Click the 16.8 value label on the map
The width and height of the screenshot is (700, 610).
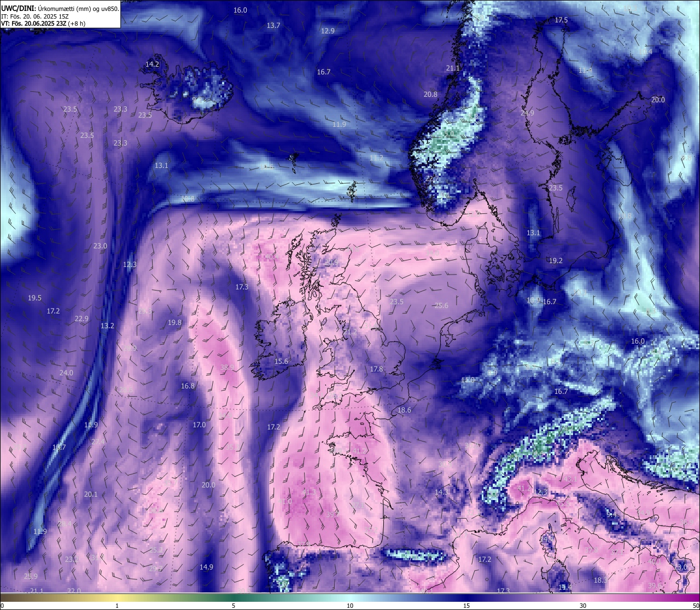click(188, 386)
